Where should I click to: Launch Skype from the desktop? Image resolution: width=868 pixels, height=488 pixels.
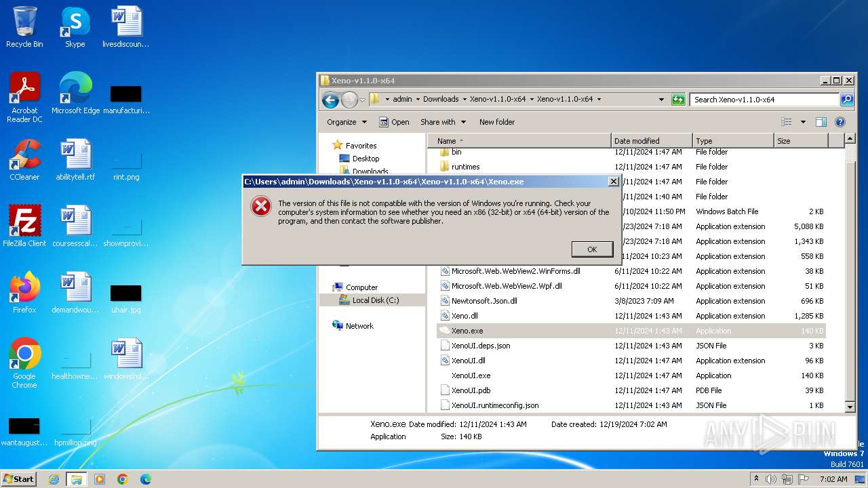75,27
